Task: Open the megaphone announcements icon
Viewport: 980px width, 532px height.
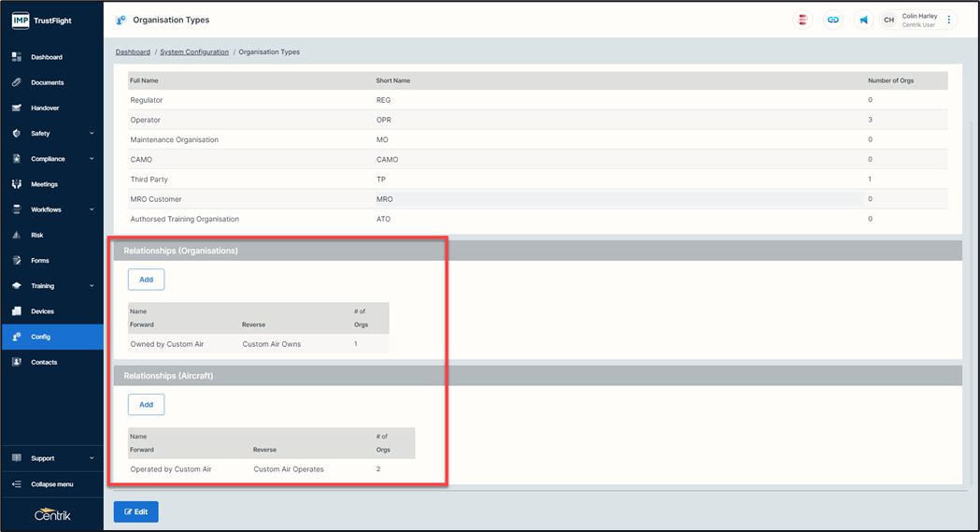Action: pos(863,20)
